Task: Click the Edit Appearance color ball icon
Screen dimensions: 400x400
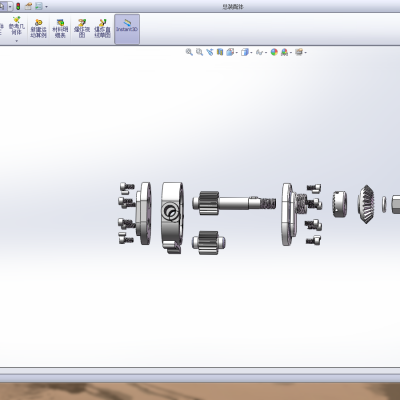Action: [x=274, y=52]
